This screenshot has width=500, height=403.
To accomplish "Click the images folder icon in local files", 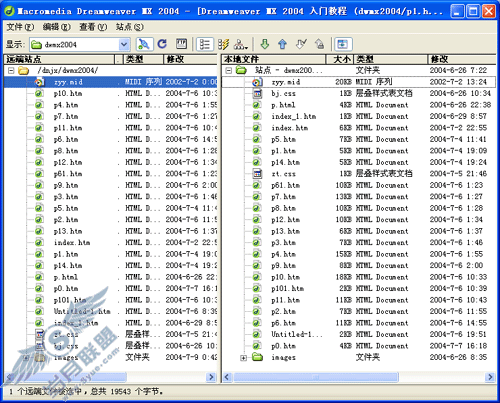I will pyautogui.click(x=257, y=357).
